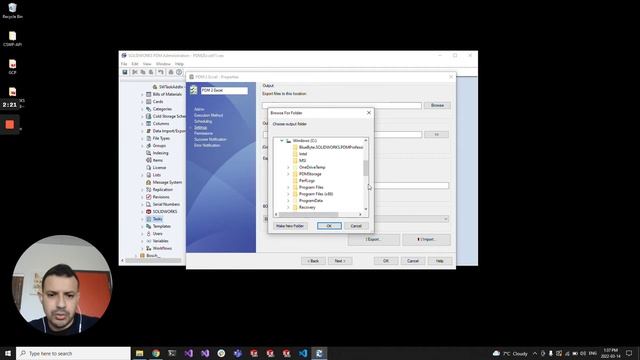Expand the ProgramData folder
Viewport: 640px width, 360px height.
tap(288, 201)
